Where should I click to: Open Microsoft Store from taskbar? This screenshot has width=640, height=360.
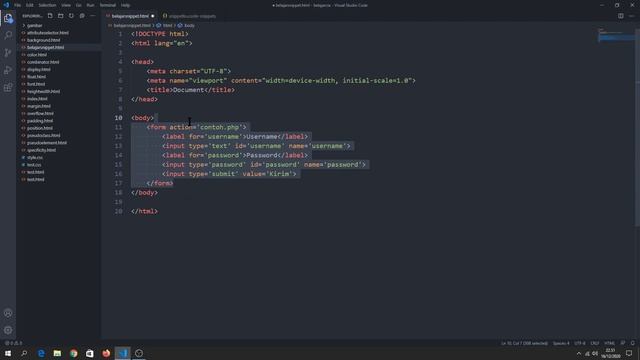[90, 353]
